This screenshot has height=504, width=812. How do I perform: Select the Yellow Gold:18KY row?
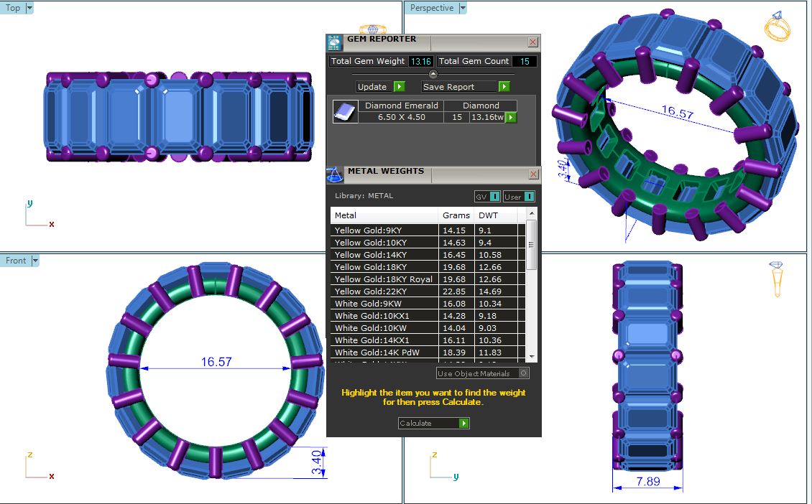(x=384, y=267)
